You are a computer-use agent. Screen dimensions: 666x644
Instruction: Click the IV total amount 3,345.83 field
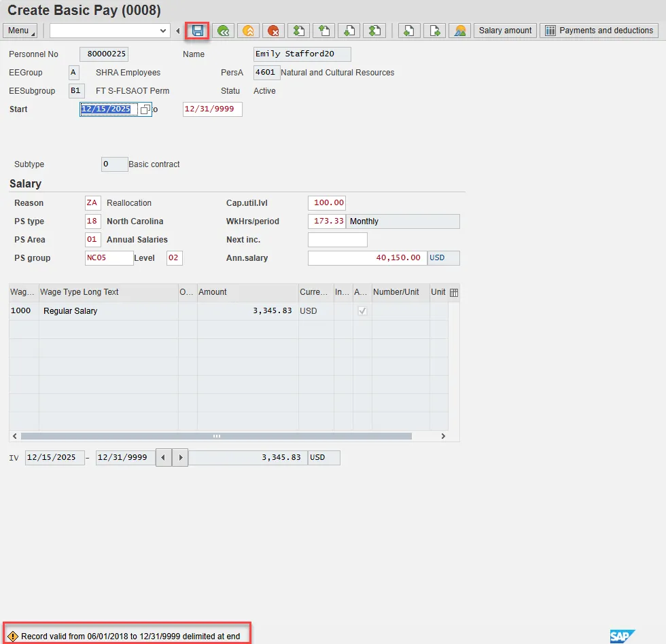point(248,458)
